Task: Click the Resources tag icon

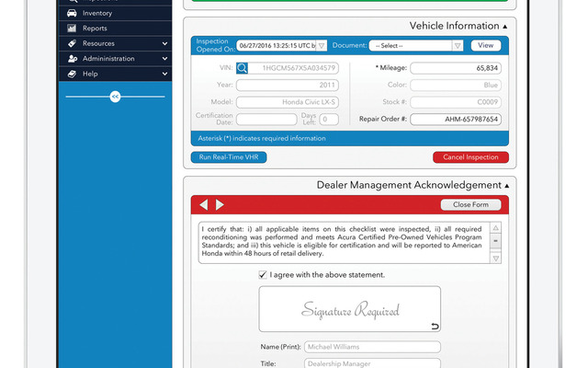Action: point(72,43)
